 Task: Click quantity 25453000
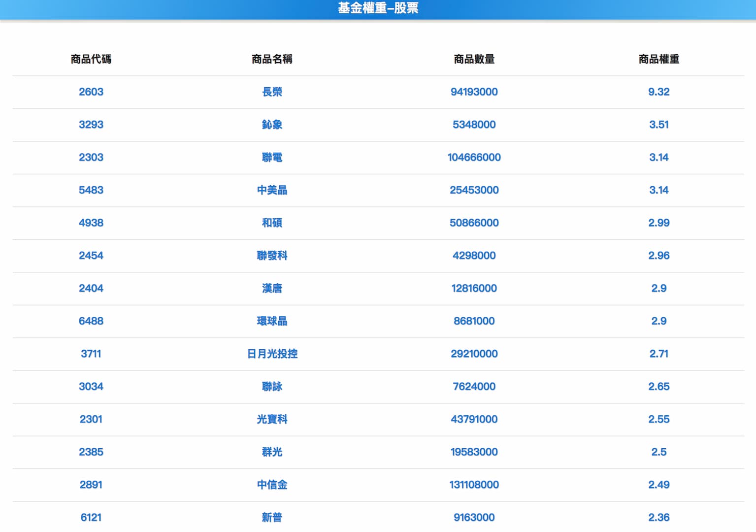tap(474, 190)
